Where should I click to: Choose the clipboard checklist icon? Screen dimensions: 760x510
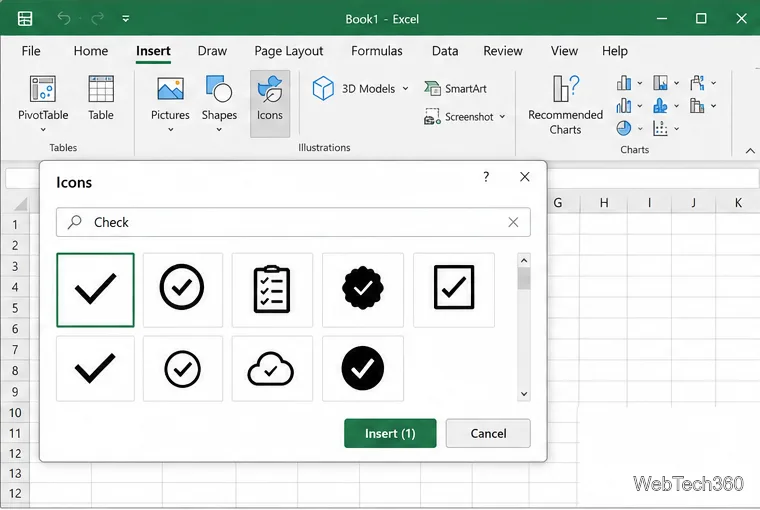pyautogui.click(x=272, y=289)
